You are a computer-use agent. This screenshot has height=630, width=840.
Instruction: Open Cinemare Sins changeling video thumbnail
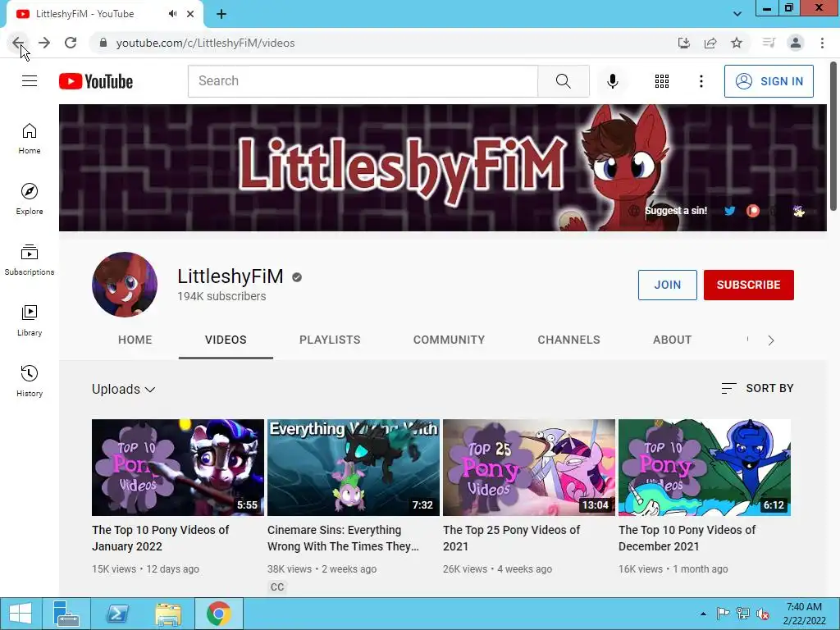[354, 468]
